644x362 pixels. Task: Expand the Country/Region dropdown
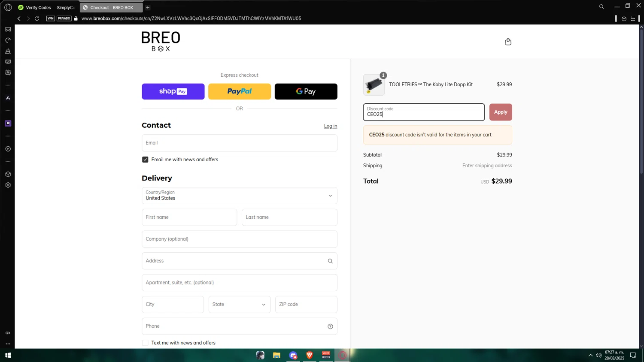pyautogui.click(x=240, y=196)
